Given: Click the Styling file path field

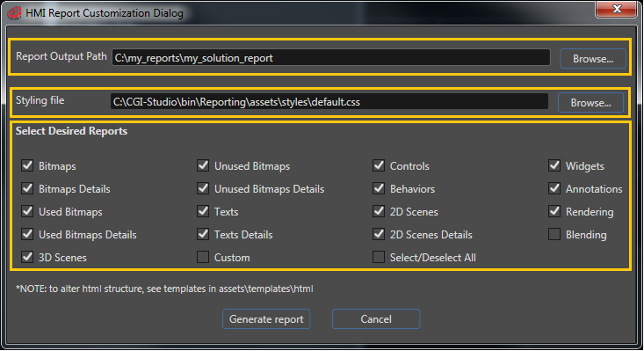Looking at the screenshot, I should point(329,101).
